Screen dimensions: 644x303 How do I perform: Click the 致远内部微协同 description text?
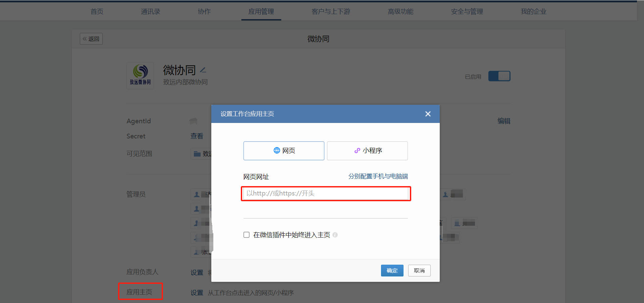click(185, 82)
